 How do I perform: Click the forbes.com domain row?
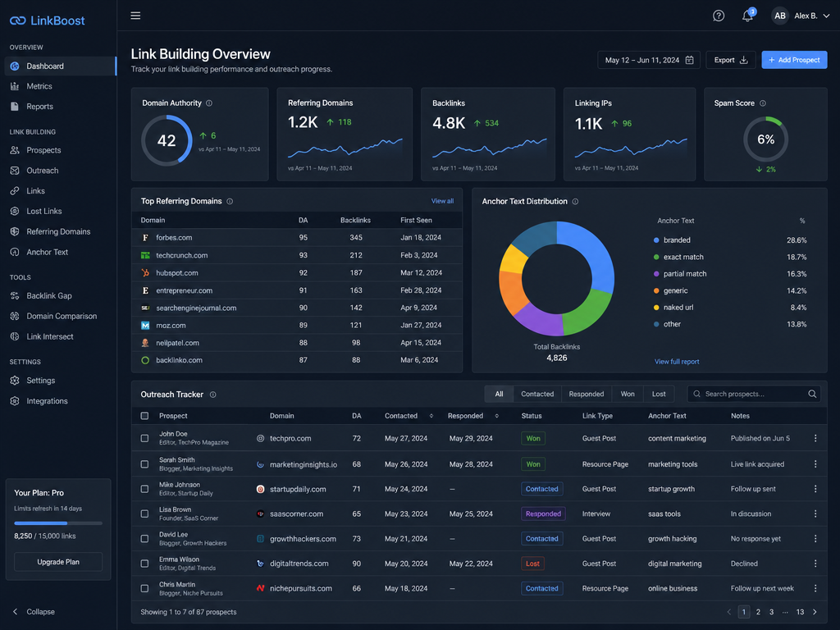(297, 237)
